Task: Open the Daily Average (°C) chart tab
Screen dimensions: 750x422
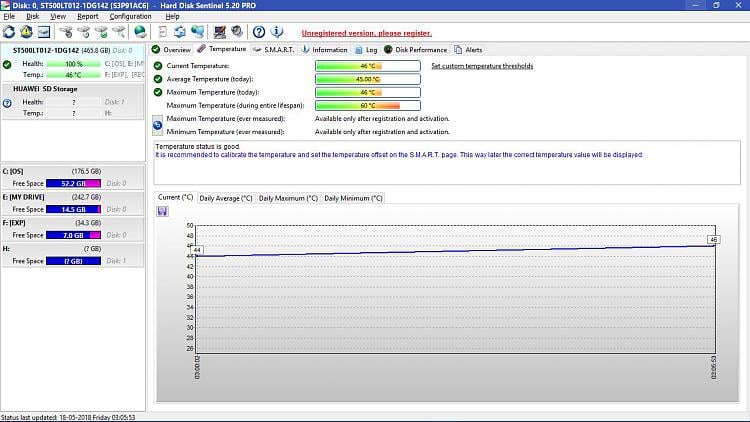Action: [x=226, y=198]
